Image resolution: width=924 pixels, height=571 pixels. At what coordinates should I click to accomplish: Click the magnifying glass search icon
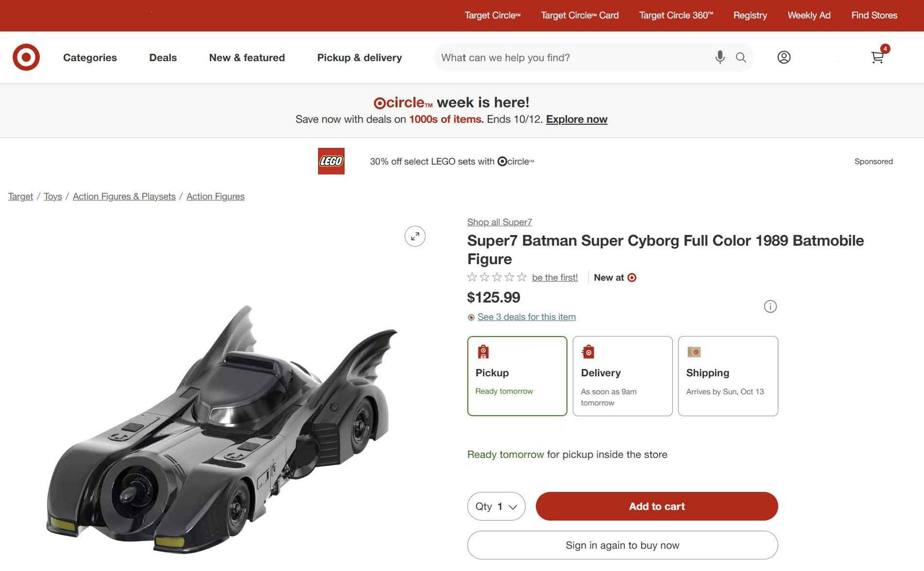pyautogui.click(x=741, y=57)
